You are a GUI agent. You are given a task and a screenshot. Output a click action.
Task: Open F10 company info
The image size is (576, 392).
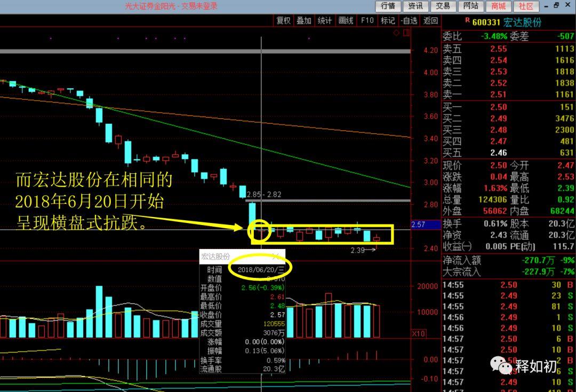point(367,21)
